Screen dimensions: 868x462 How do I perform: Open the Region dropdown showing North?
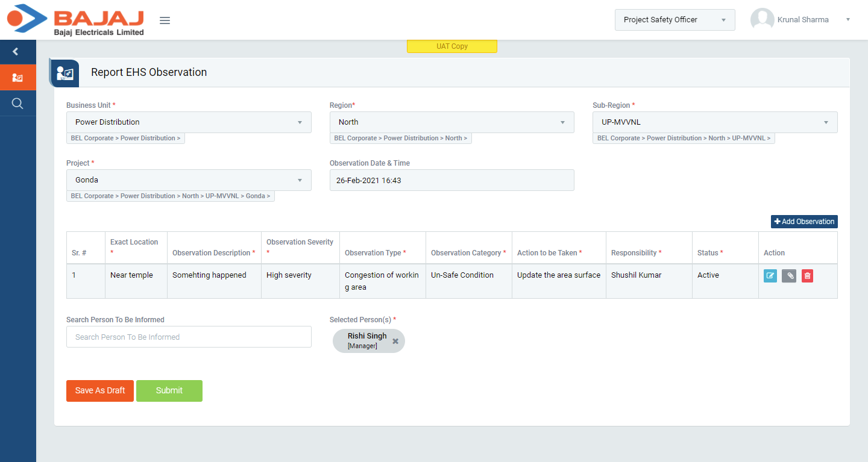451,122
